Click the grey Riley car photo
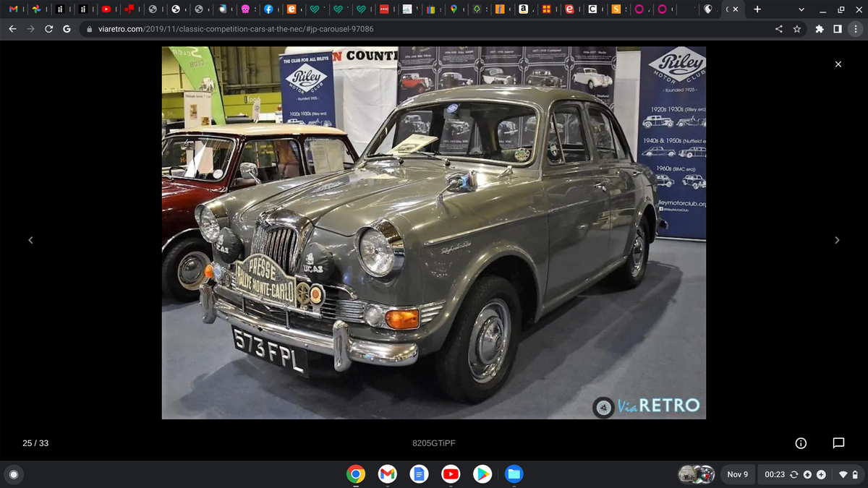The image size is (868, 488). (x=434, y=234)
